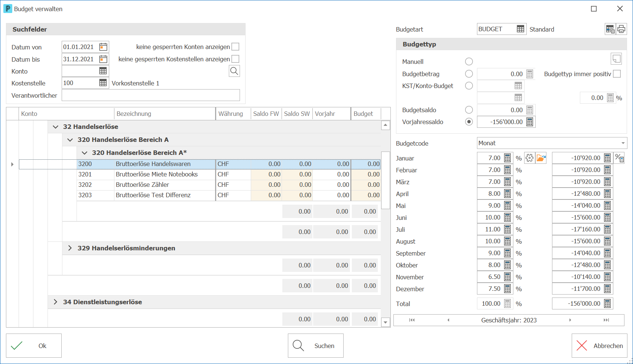Click the Ok button
The image size is (633, 364).
[34, 345]
